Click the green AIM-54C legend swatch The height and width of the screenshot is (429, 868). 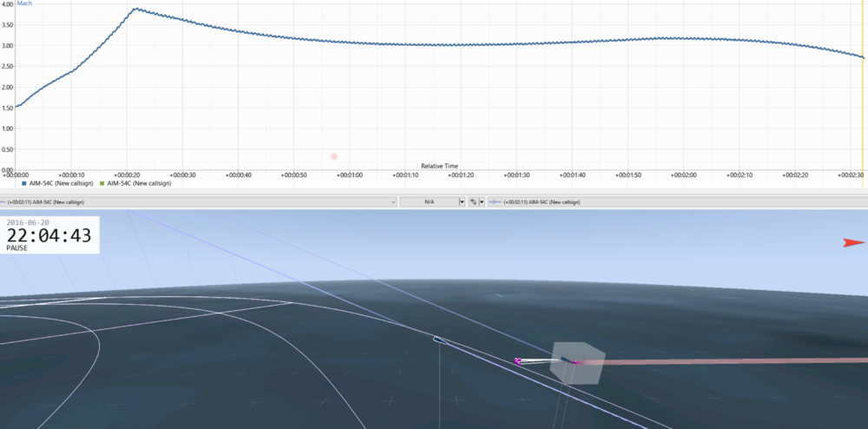click(x=102, y=183)
